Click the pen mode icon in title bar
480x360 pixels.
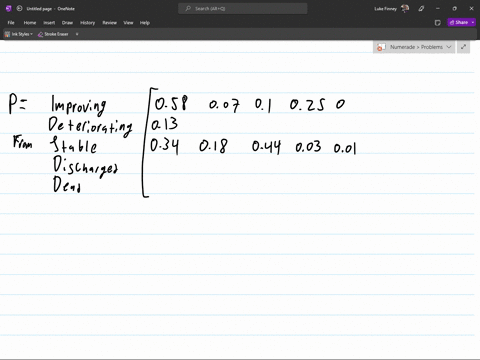[x=421, y=9]
